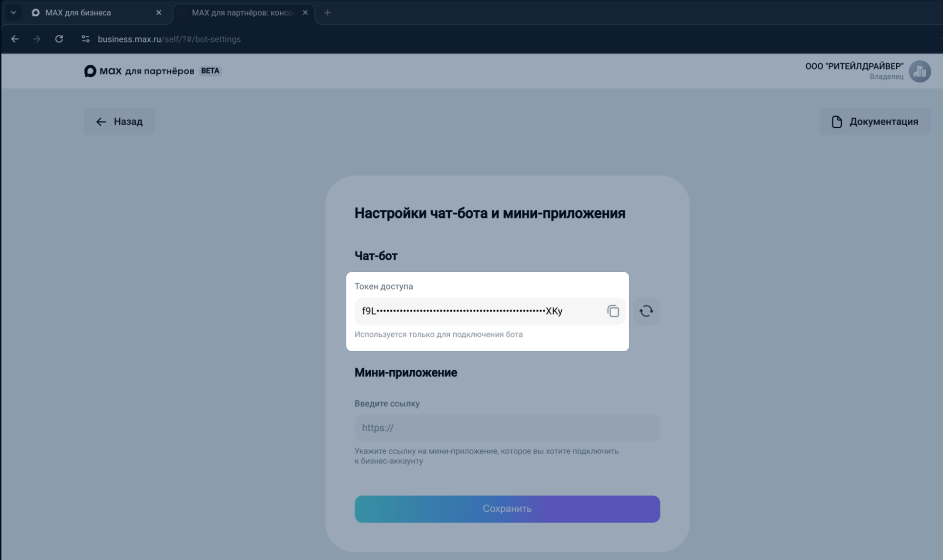Open a new browser tab

(327, 13)
